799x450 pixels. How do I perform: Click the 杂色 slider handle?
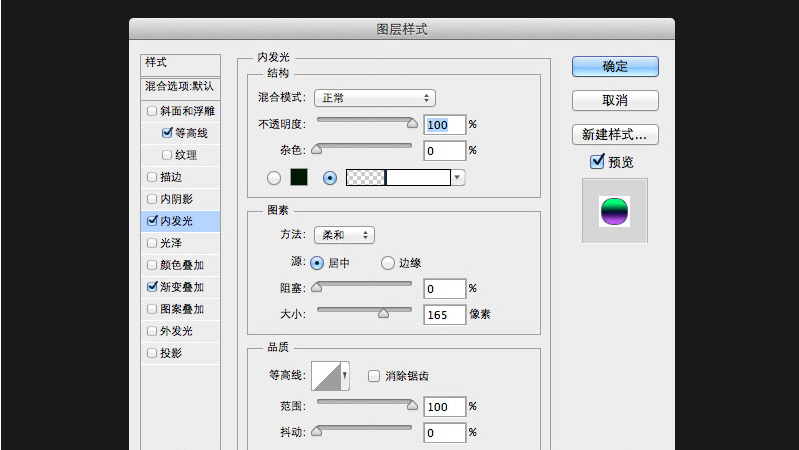pos(316,149)
